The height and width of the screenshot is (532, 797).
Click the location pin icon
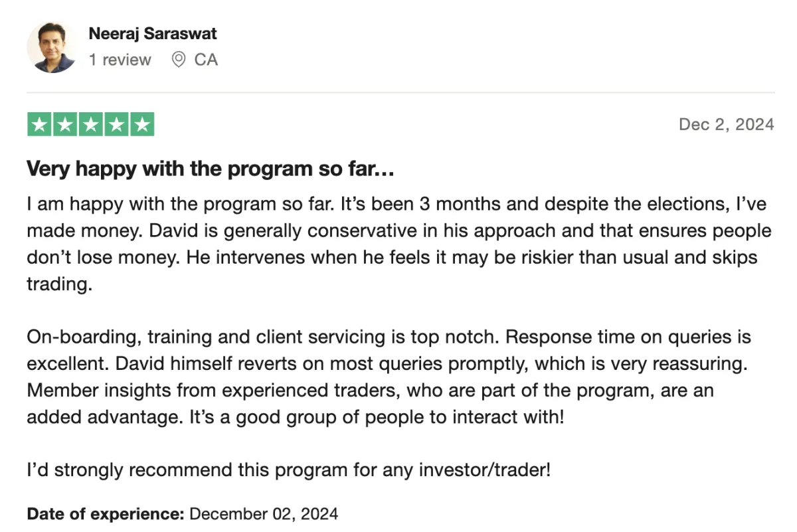[x=178, y=60]
